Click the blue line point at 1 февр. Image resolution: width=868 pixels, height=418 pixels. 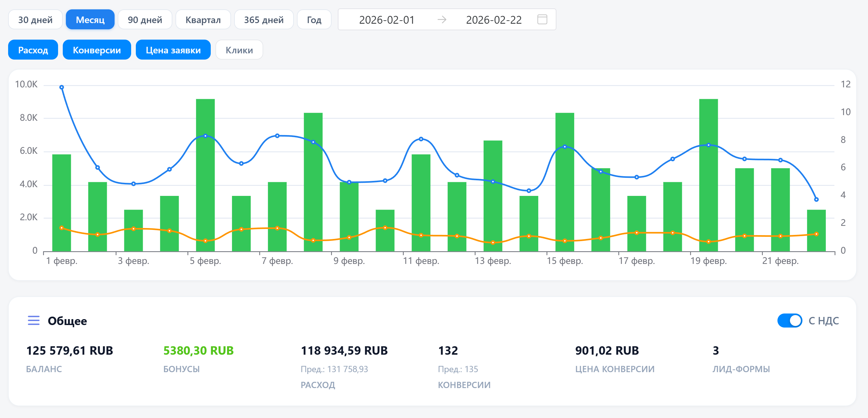coord(62,87)
